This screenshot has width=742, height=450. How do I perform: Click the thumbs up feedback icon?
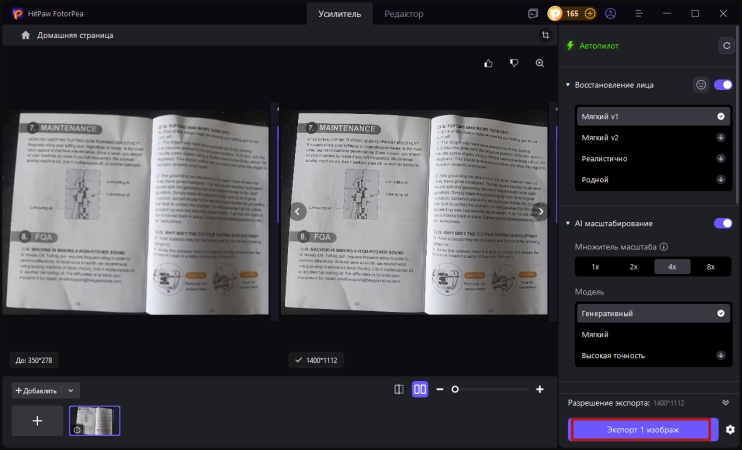tap(489, 63)
